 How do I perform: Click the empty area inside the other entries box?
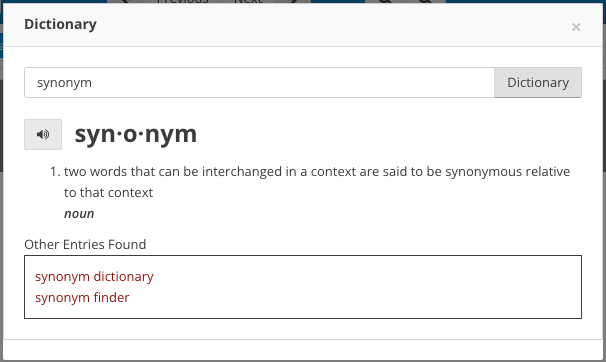point(367,287)
